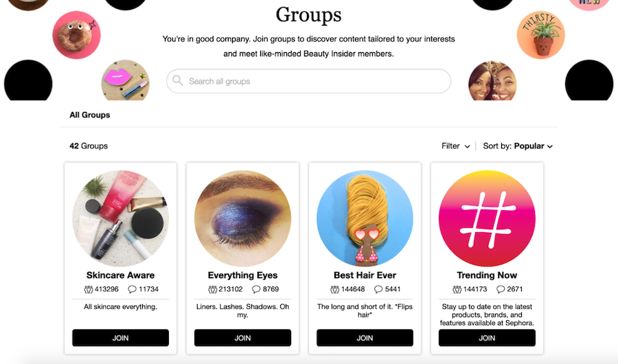Click members icon under Skincare Aware

[89, 289]
